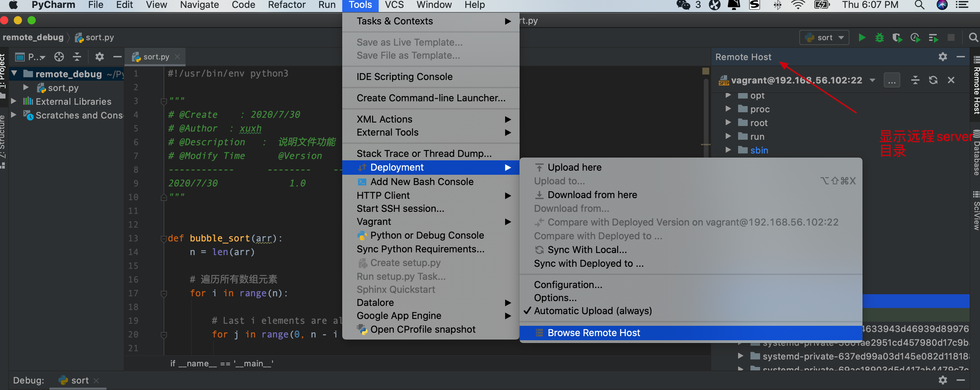This screenshot has height=390, width=980.
Task: Click sort.py breadcrumb
Action: pos(94,37)
